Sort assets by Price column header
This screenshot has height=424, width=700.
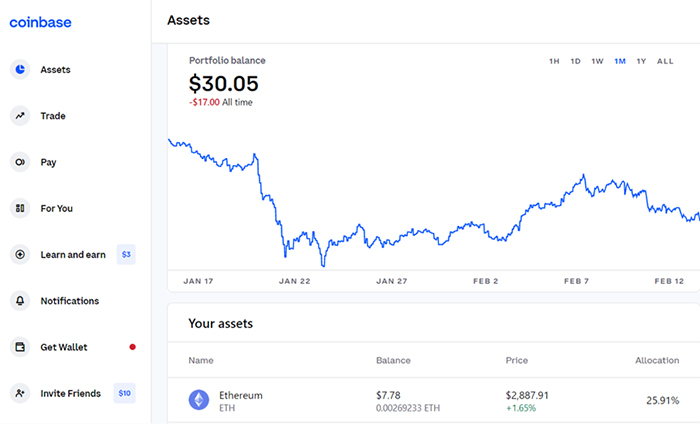517,360
